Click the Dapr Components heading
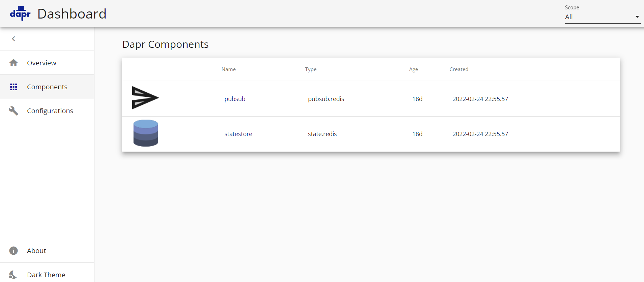The image size is (644, 282). pos(165,44)
